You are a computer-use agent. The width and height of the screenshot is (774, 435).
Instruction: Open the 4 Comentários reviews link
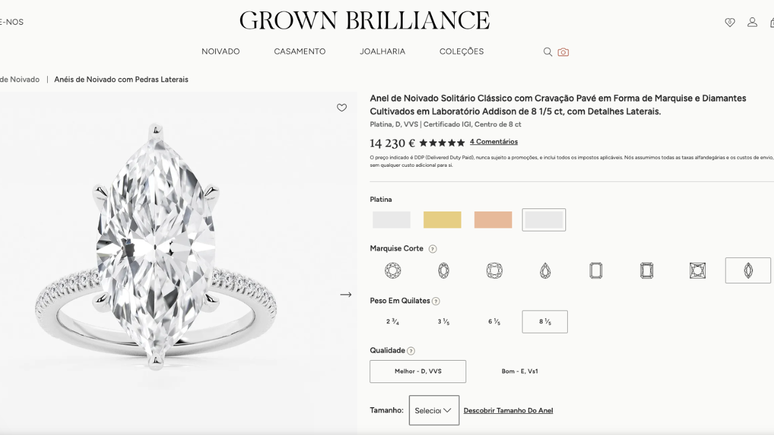pos(494,142)
